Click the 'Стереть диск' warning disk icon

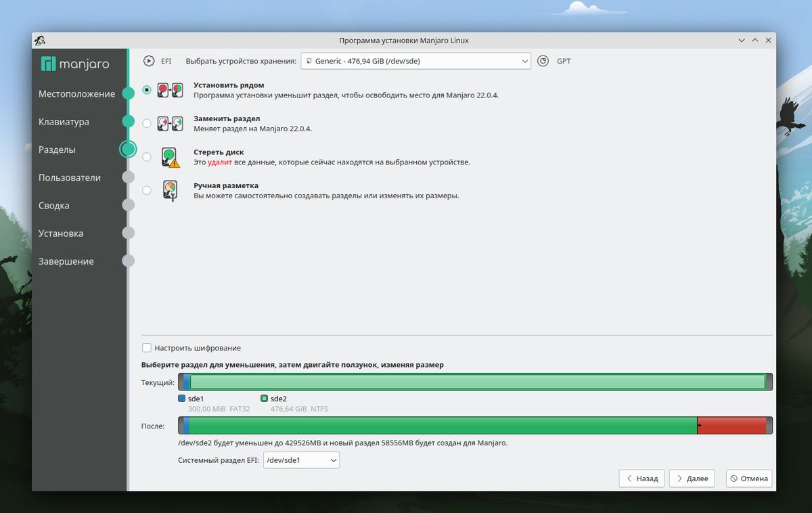(169, 156)
